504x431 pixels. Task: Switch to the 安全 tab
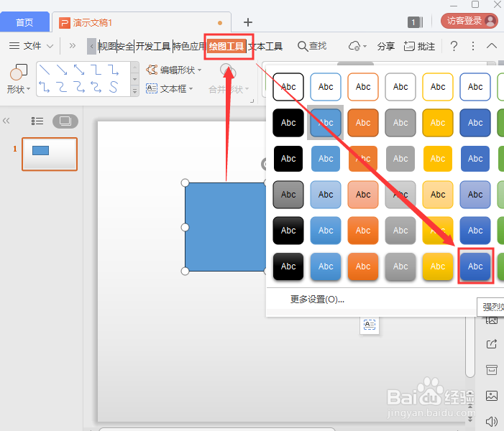tap(125, 47)
